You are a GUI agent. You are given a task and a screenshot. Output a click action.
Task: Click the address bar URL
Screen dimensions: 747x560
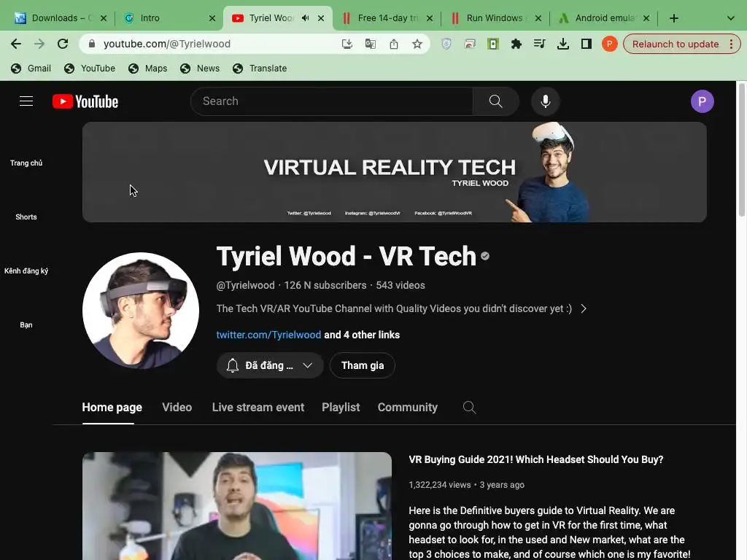(x=167, y=44)
